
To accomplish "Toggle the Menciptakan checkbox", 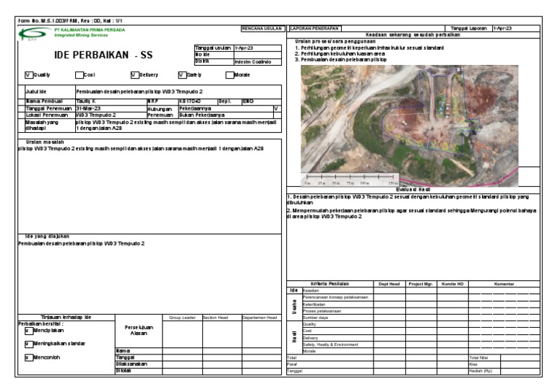I will point(27,331).
